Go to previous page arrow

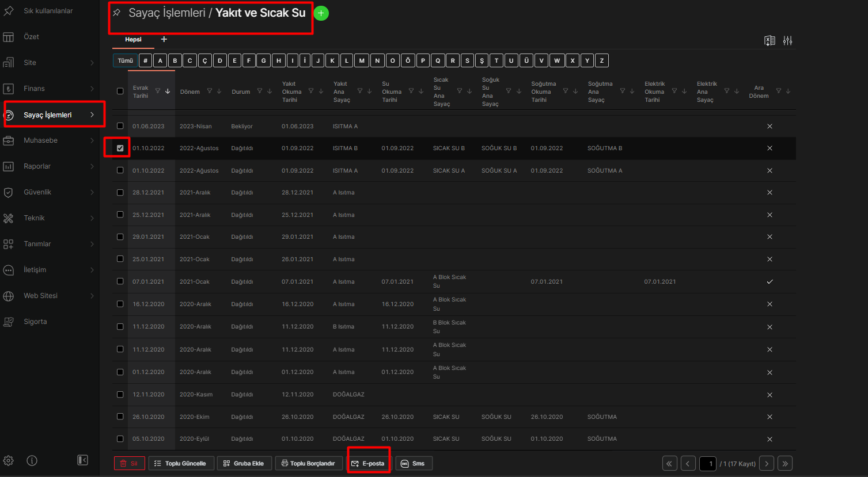coord(688,464)
